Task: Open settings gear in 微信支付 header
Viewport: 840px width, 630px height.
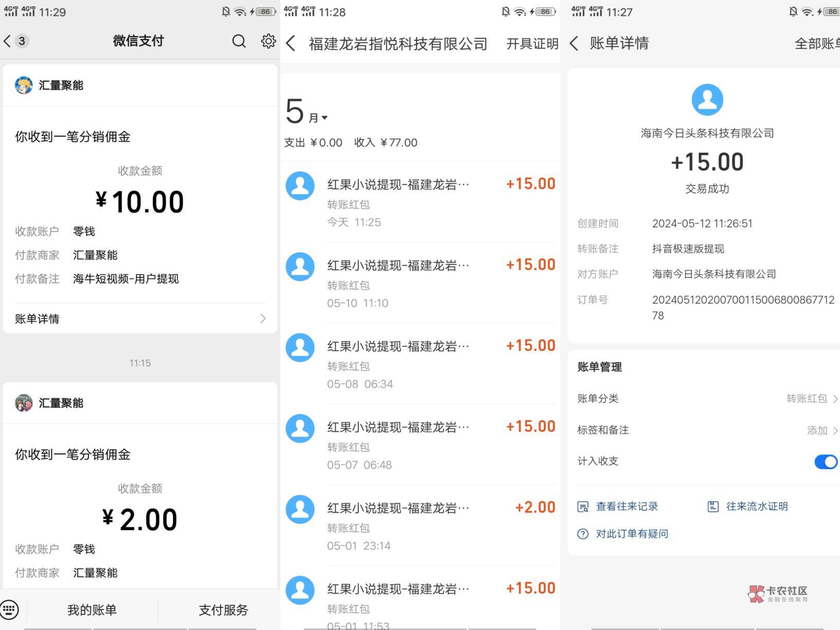Action: (268, 41)
